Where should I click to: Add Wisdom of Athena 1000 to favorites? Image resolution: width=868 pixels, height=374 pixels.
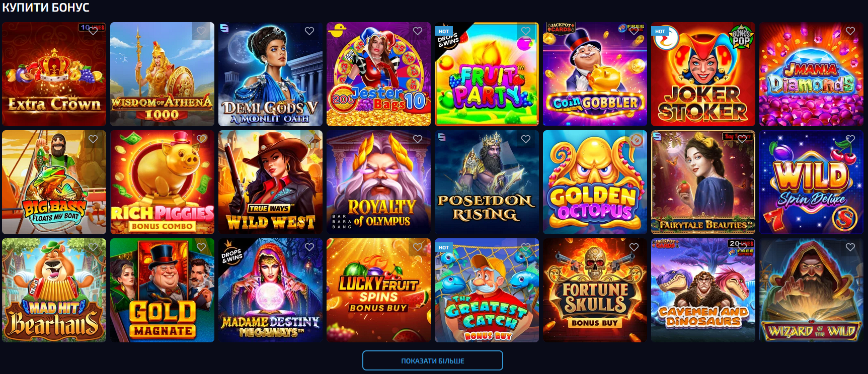[x=201, y=31]
